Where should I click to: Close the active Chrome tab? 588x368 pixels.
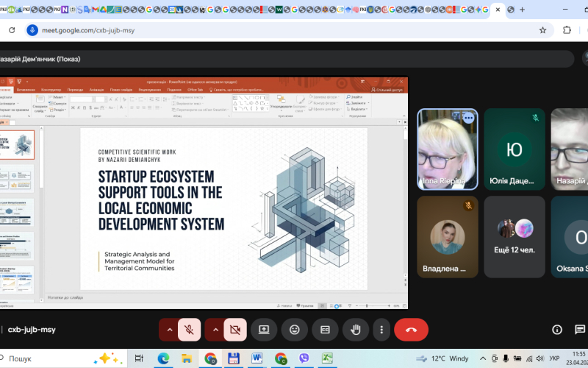click(x=498, y=10)
